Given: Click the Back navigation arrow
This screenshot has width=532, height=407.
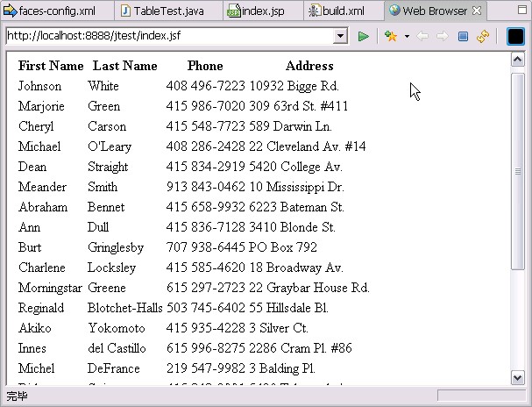Looking at the screenshot, I should coord(422,36).
